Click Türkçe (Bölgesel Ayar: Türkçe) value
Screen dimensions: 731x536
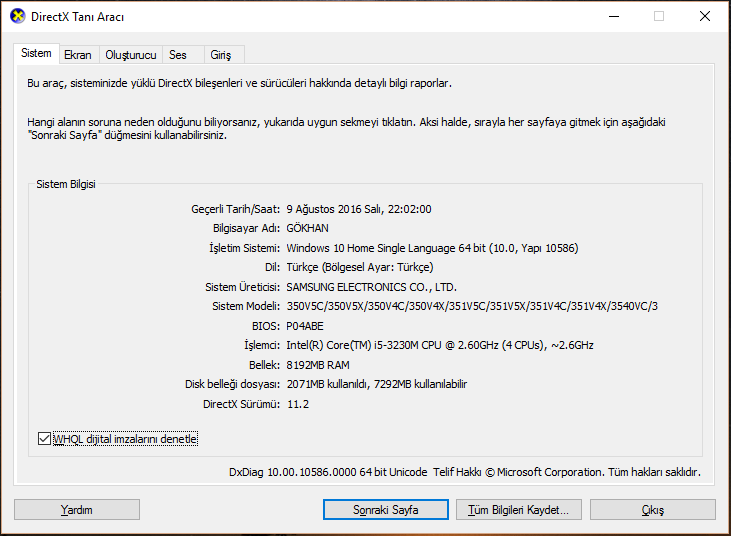pos(359,267)
